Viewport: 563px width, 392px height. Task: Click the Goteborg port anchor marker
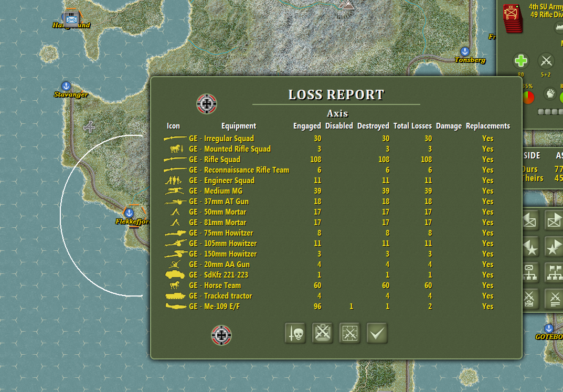(x=549, y=329)
